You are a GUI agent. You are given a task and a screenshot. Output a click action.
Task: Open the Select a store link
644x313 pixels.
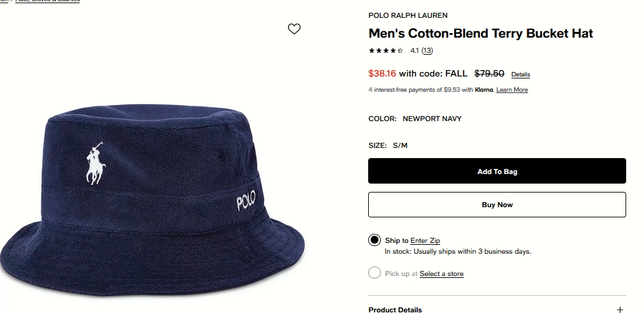[x=441, y=274]
